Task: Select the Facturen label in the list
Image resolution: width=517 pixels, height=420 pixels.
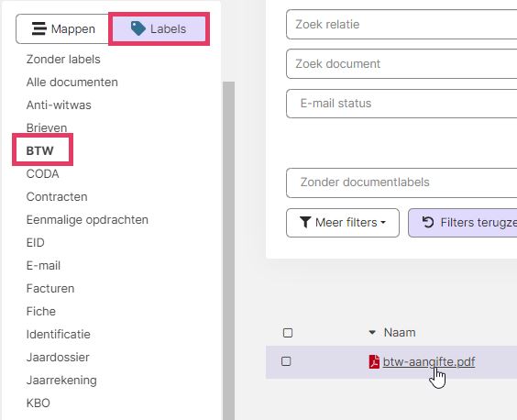Action: [x=50, y=288]
